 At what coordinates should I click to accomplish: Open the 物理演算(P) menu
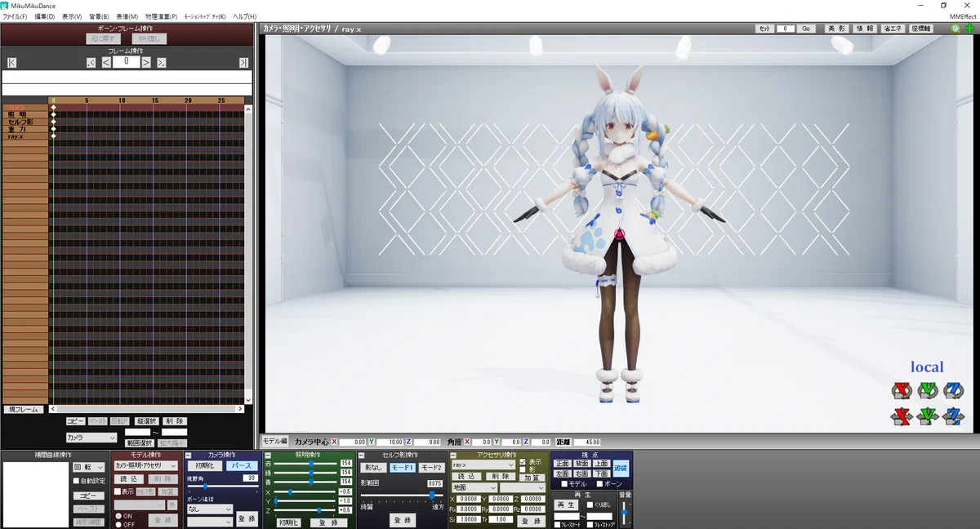tap(161, 16)
